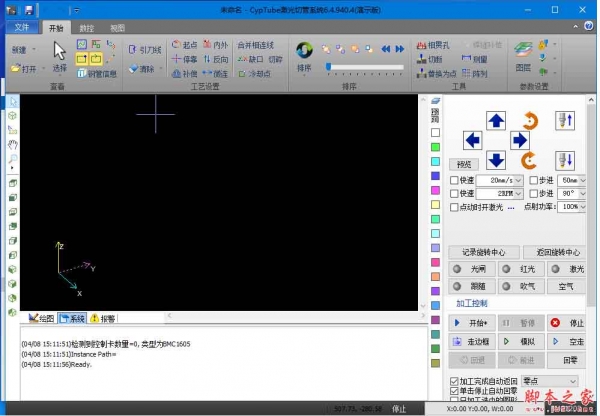Click the blue rewind double-arrow in 排序
This screenshot has width=600, height=416.
pyautogui.click(x=386, y=49)
